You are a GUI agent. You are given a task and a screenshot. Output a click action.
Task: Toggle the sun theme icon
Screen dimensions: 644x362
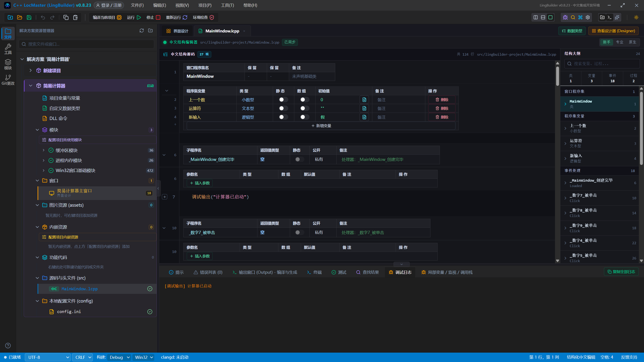pyautogui.click(x=636, y=17)
